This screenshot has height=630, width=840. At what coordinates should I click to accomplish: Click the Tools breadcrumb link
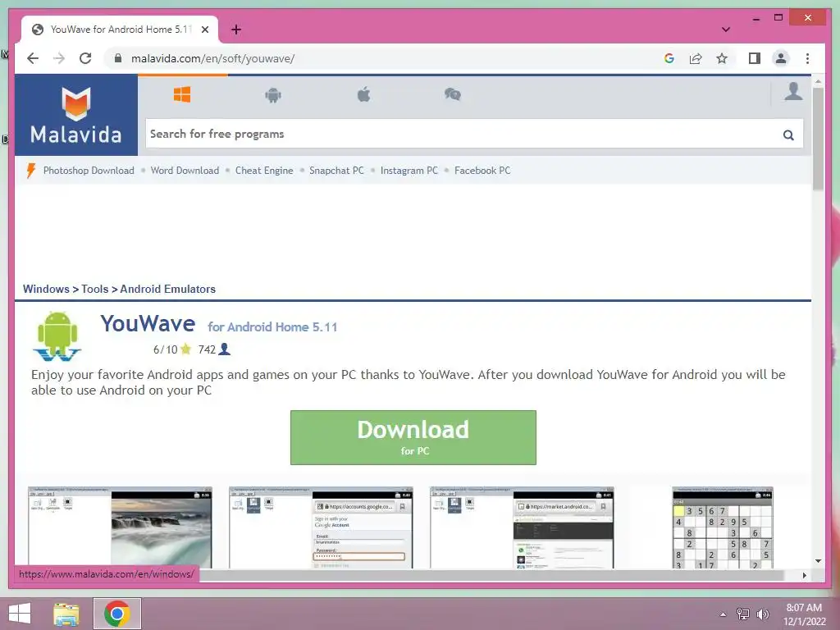coord(95,289)
